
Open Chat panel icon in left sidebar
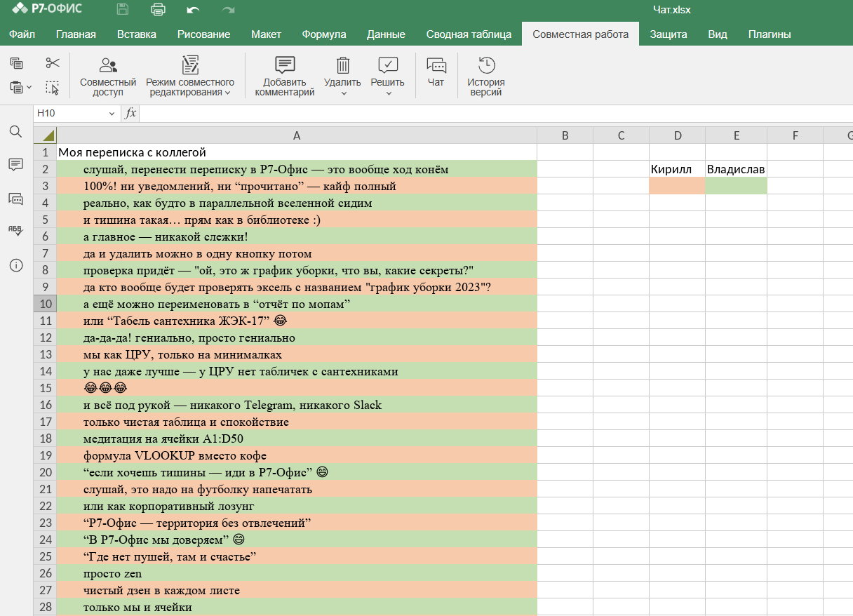click(x=15, y=199)
